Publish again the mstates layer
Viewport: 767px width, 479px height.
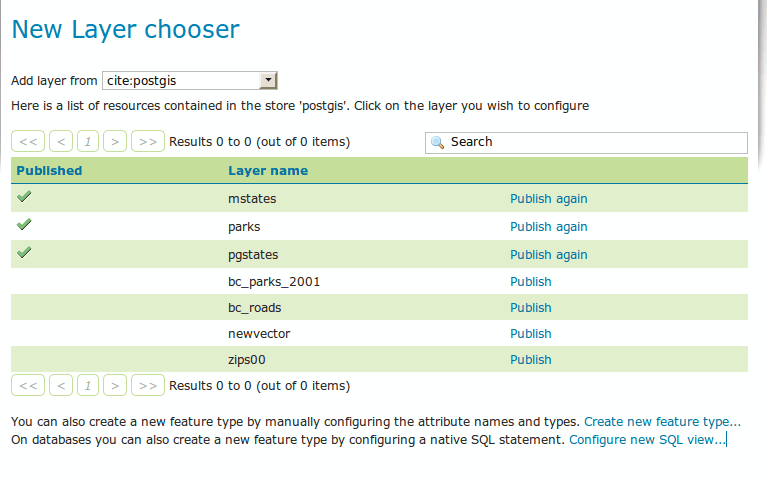(x=548, y=199)
